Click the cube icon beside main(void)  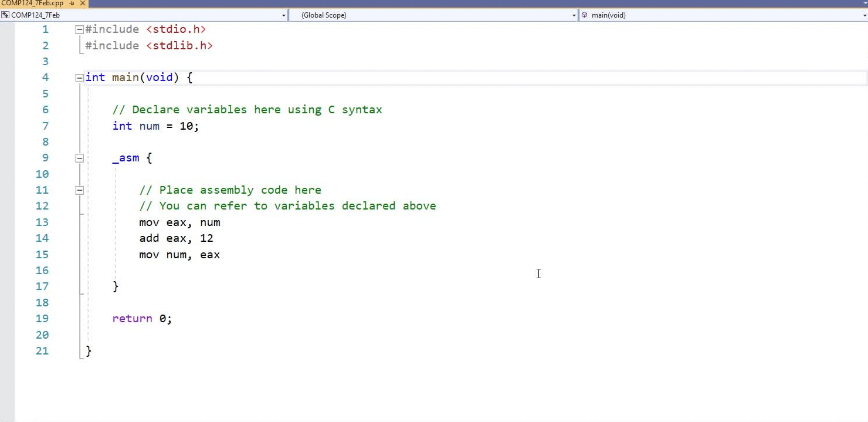click(585, 15)
